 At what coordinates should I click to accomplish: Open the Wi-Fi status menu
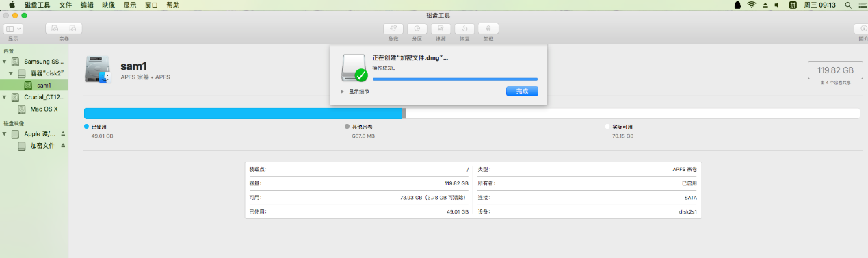click(751, 5)
